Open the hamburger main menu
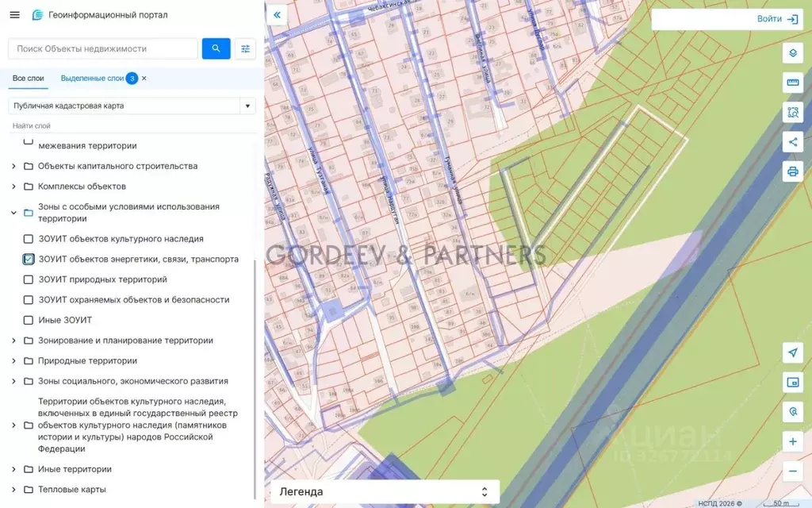This screenshot has width=812, height=508. coord(14,15)
